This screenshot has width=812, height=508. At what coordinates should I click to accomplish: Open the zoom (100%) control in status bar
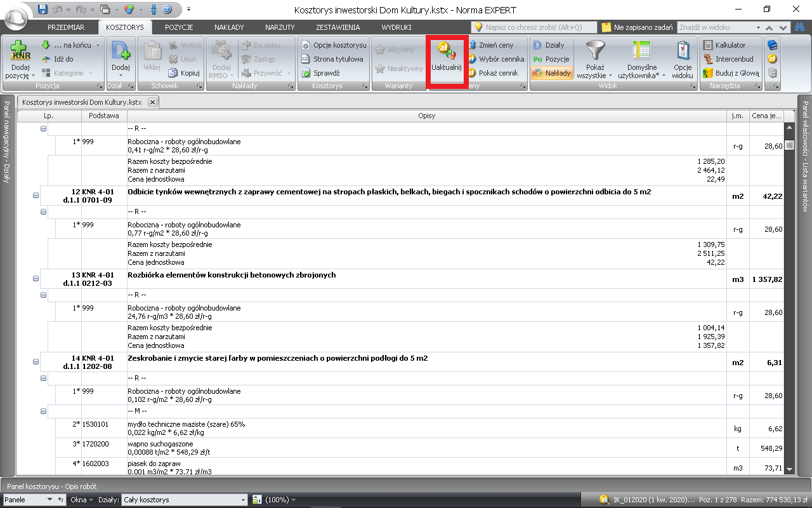[279, 500]
